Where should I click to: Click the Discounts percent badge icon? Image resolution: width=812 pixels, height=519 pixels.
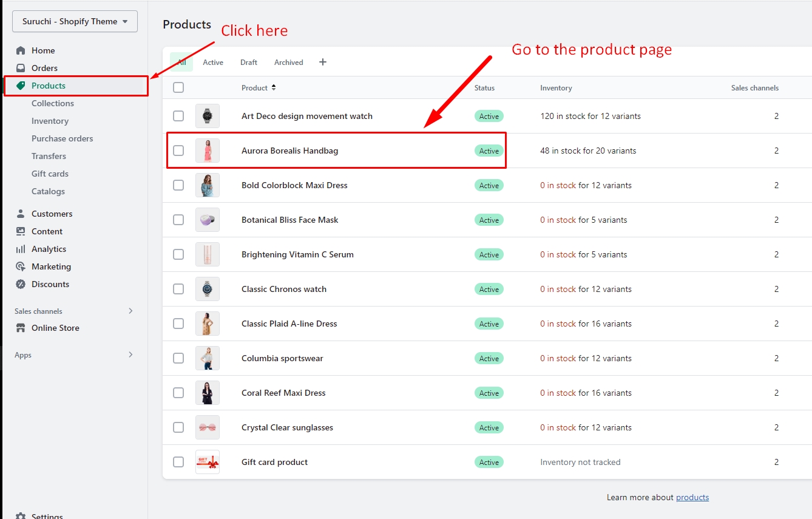(21, 284)
